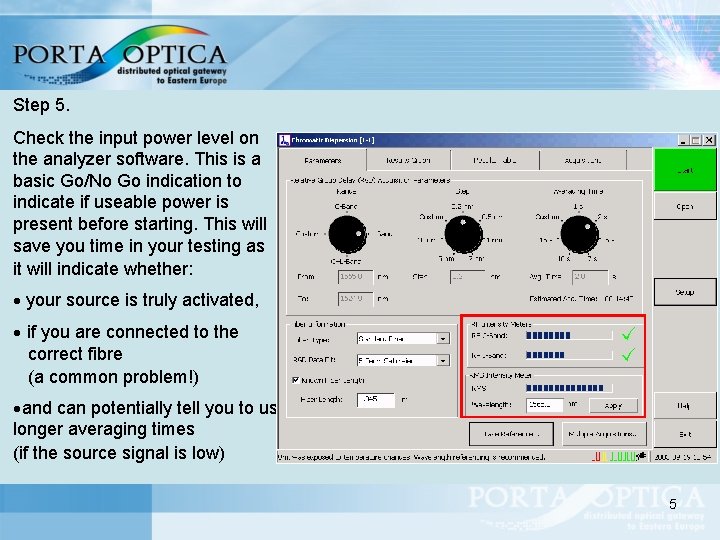The image size is (720, 540).
Task: Click the From wavelength input field
Action: (356, 277)
